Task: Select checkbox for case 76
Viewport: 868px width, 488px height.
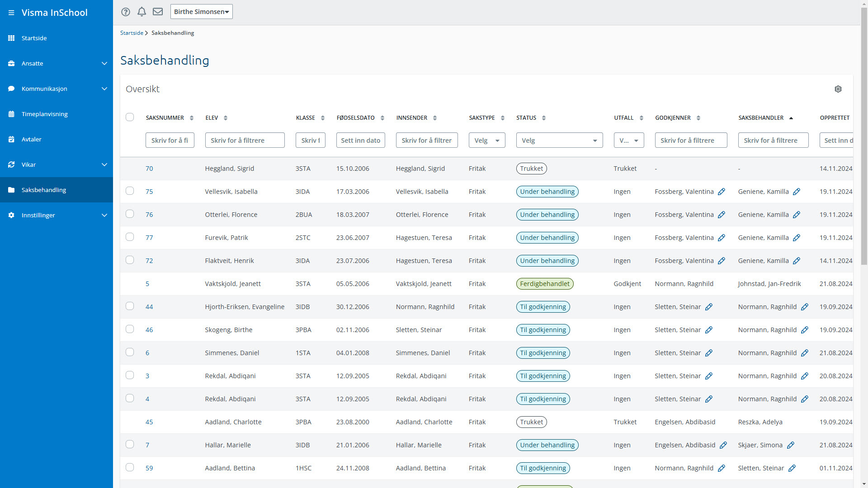Action: click(x=130, y=214)
